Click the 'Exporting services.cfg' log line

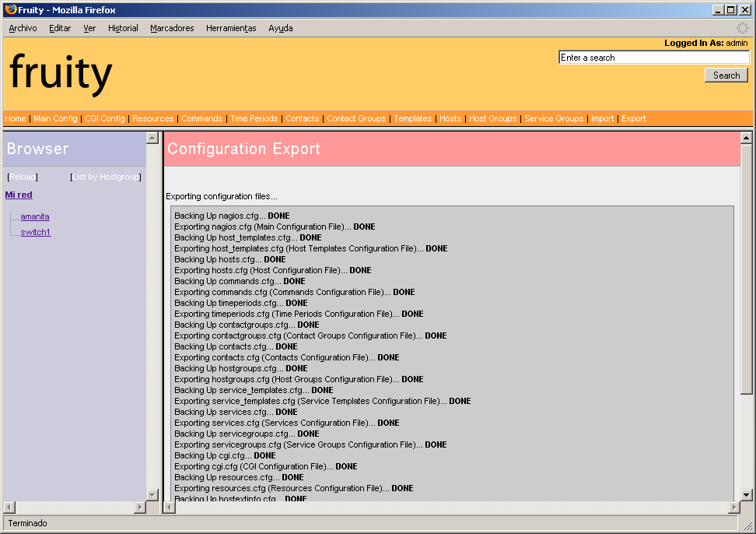coord(287,423)
